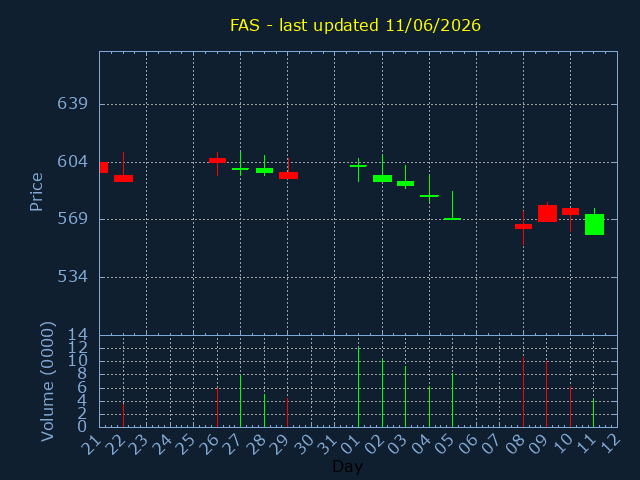Click the red volume bar for day 09
Viewport: 640px width, 480px height.
(x=547, y=394)
